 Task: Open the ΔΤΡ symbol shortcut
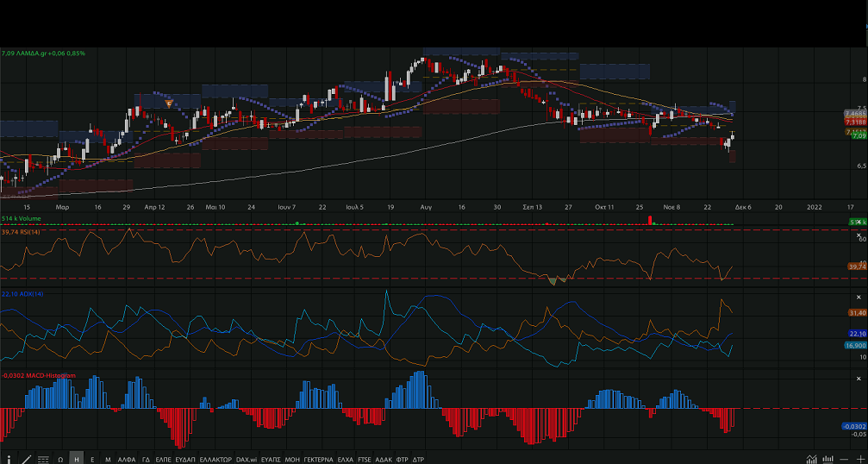(419, 460)
